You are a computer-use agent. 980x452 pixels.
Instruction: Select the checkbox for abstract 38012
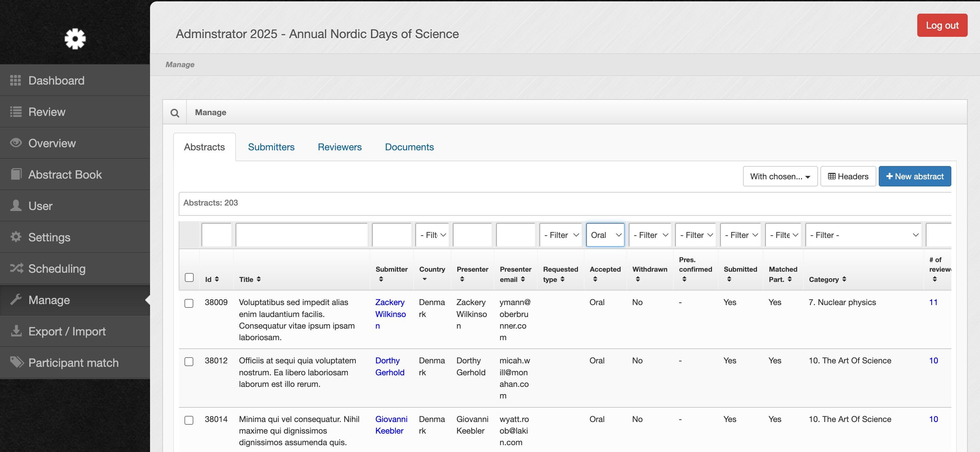pos(189,361)
